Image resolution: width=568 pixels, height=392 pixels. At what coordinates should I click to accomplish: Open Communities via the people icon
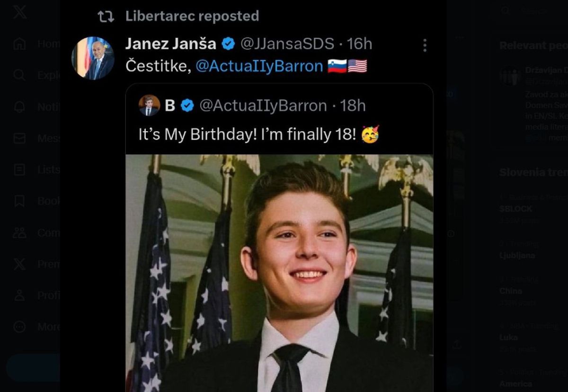point(20,232)
